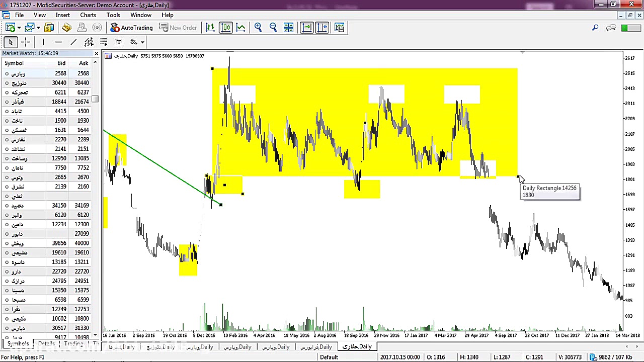Open the Help menu

(x=168, y=15)
